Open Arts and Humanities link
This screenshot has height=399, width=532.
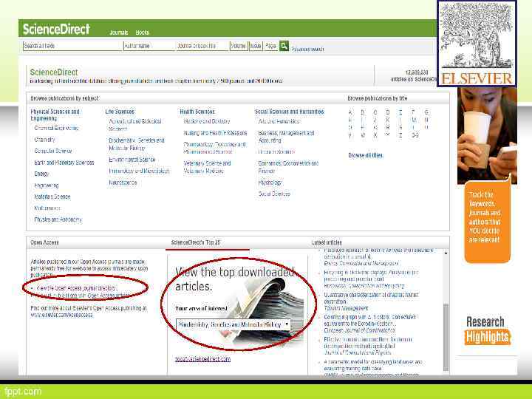coord(279,121)
